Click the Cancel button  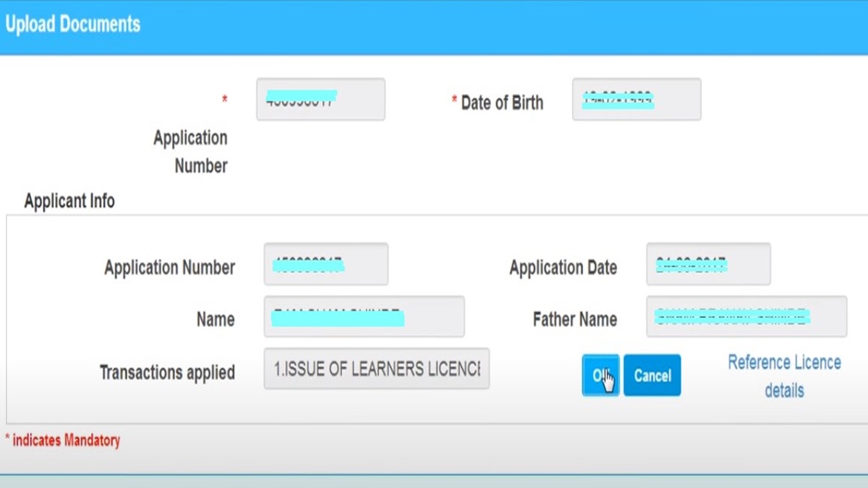pos(652,375)
